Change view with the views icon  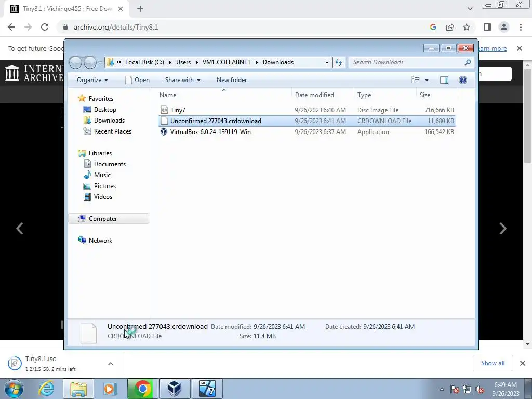coord(415,80)
